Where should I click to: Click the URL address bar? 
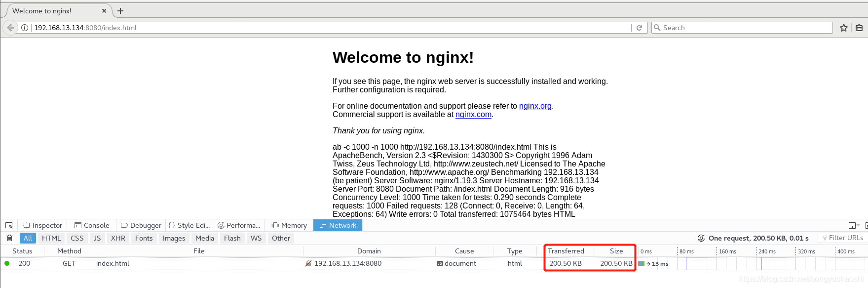click(x=331, y=28)
